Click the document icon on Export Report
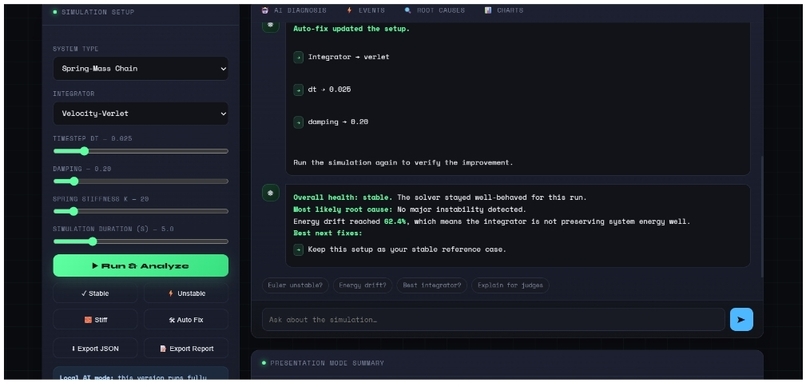Image resolution: width=806 pixels, height=387 pixels. click(x=163, y=348)
